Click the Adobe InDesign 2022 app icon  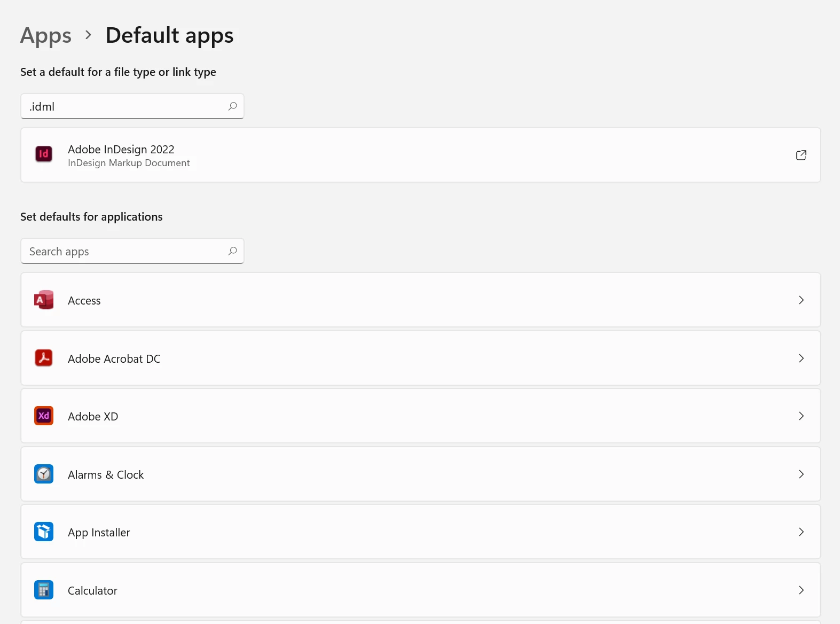(44, 154)
